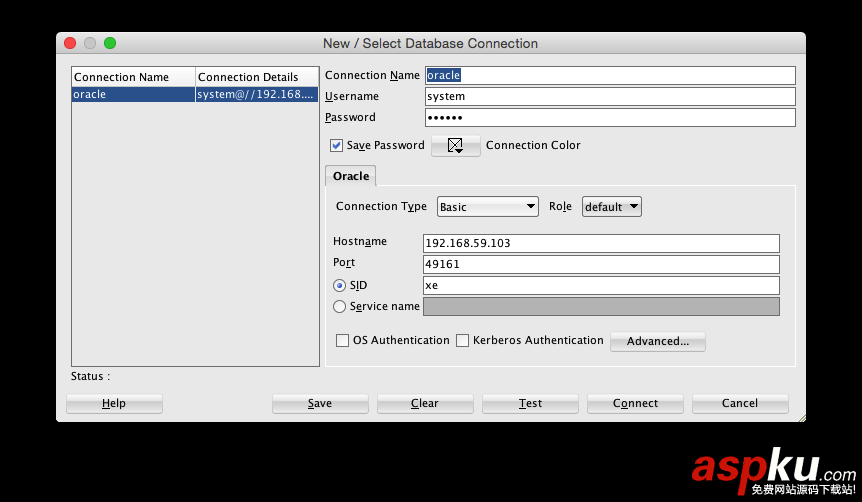Focus the Password field
862x502 pixels.
pos(610,117)
